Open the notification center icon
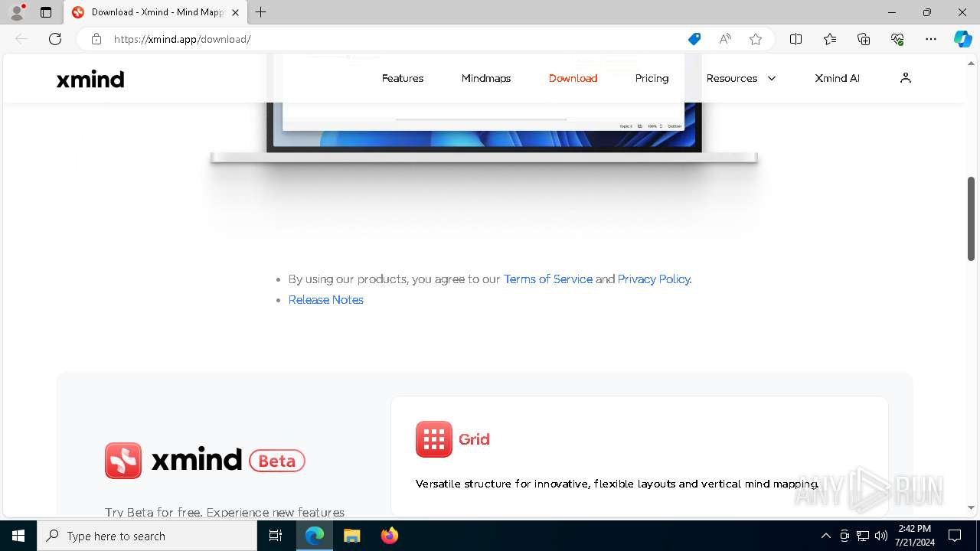980x551 pixels. 955,536
